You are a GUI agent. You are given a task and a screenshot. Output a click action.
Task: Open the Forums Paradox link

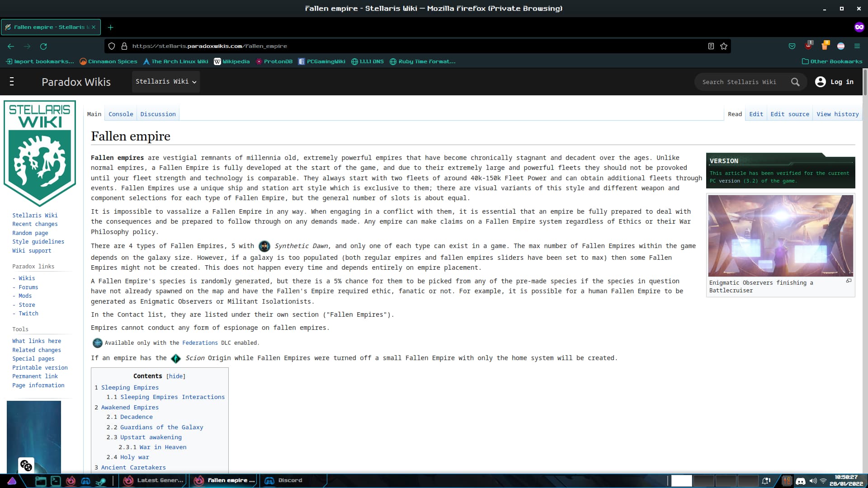coord(28,287)
